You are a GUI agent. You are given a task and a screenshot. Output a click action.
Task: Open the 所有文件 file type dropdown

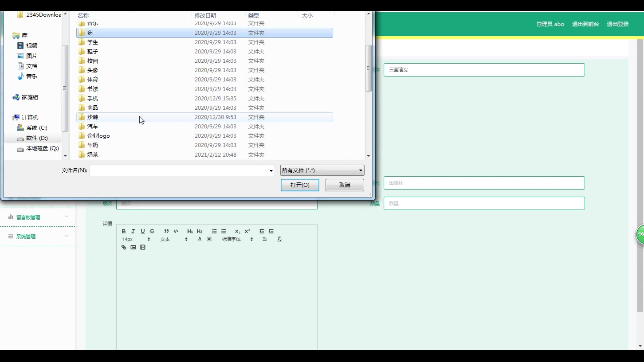click(322, 170)
